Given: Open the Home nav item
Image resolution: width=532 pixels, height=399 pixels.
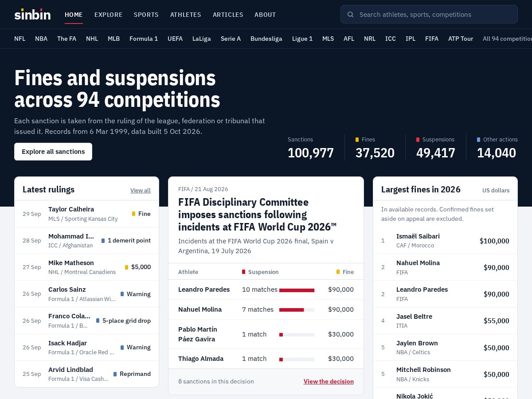Looking at the screenshot, I should (74, 15).
